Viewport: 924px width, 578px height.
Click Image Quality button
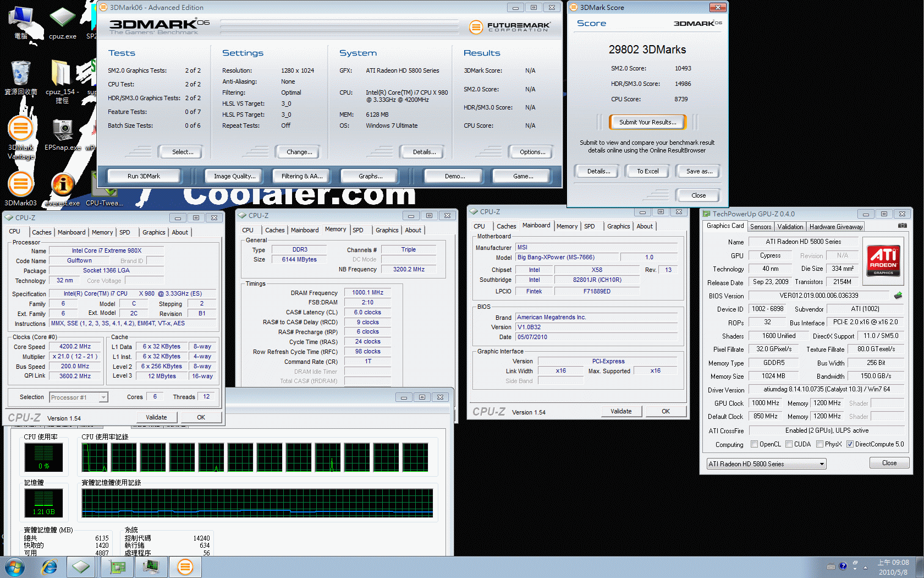(235, 176)
